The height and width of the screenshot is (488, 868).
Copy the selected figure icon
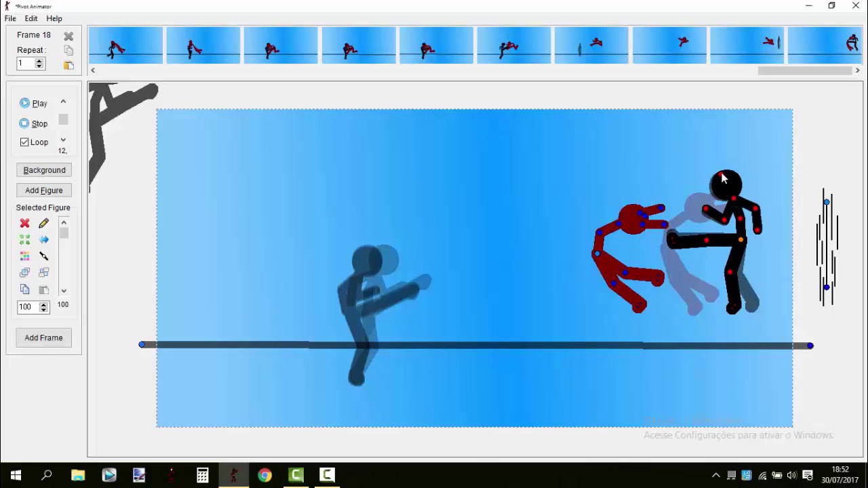[25, 289]
